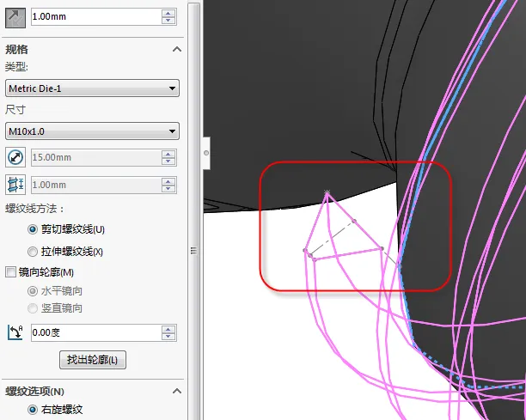Increase the 1.00mm pitch value
The image size is (526, 420).
tap(168, 181)
